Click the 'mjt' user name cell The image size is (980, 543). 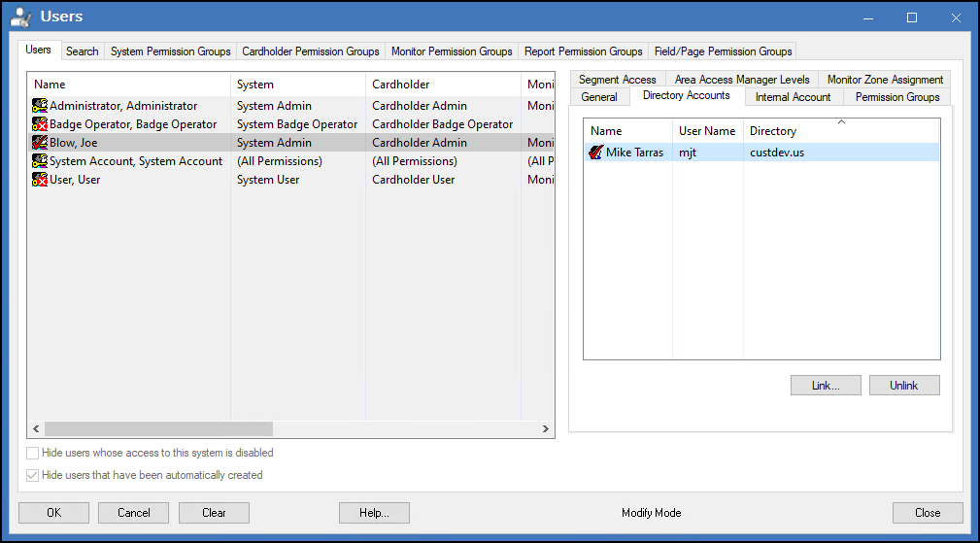click(688, 152)
